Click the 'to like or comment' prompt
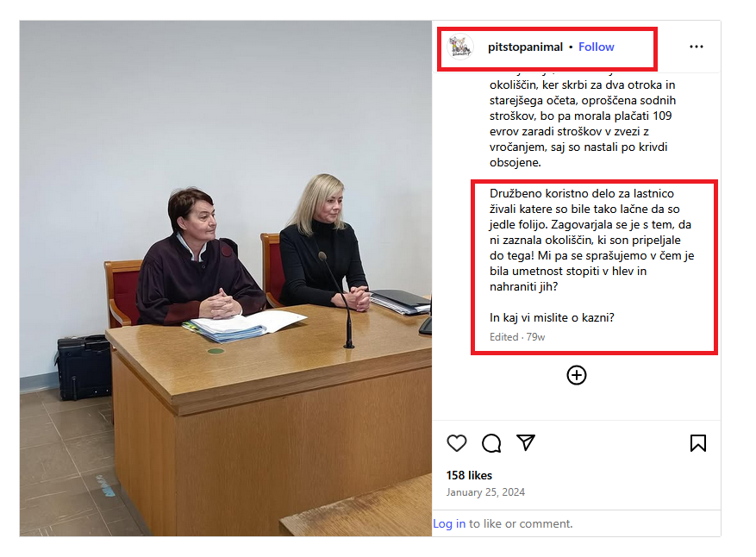The width and height of the screenshot is (756, 557). (521, 523)
